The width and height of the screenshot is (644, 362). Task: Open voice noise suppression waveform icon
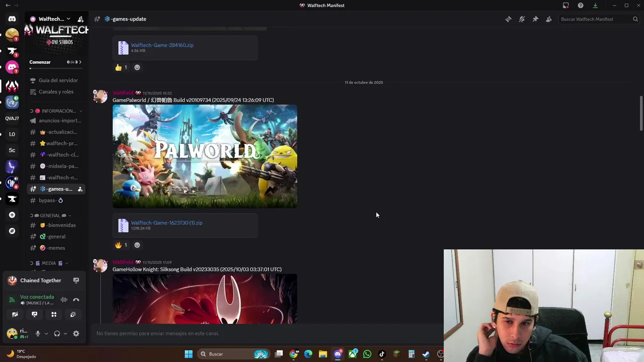[x=64, y=300]
